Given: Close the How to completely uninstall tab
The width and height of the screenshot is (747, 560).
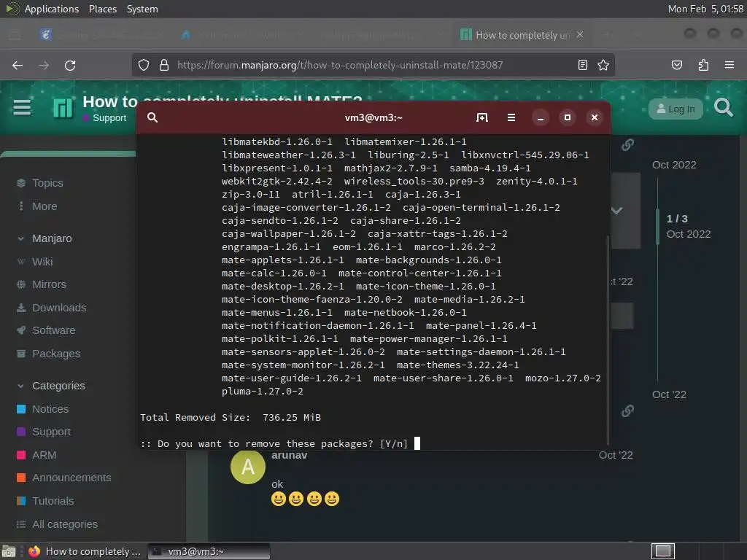Looking at the screenshot, I should [580, 34].
